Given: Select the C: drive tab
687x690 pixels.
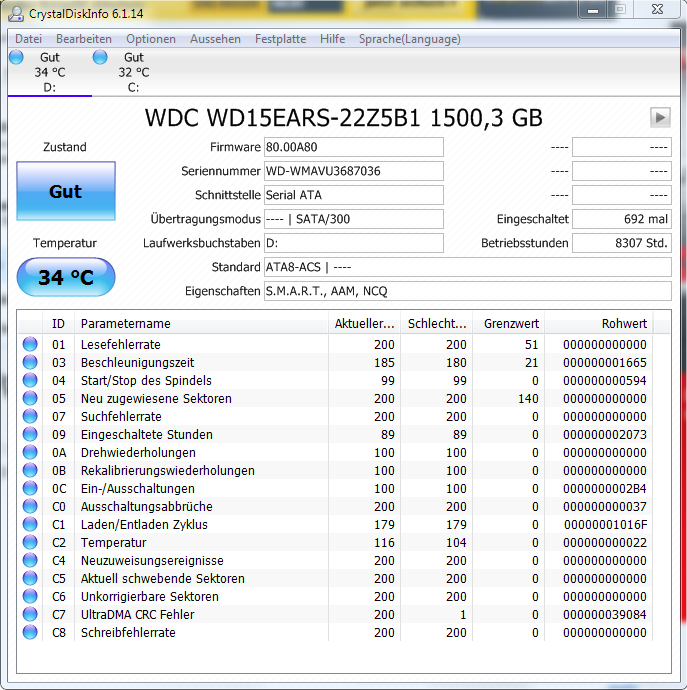Looking at the screenshot, I should coord(133,72).
